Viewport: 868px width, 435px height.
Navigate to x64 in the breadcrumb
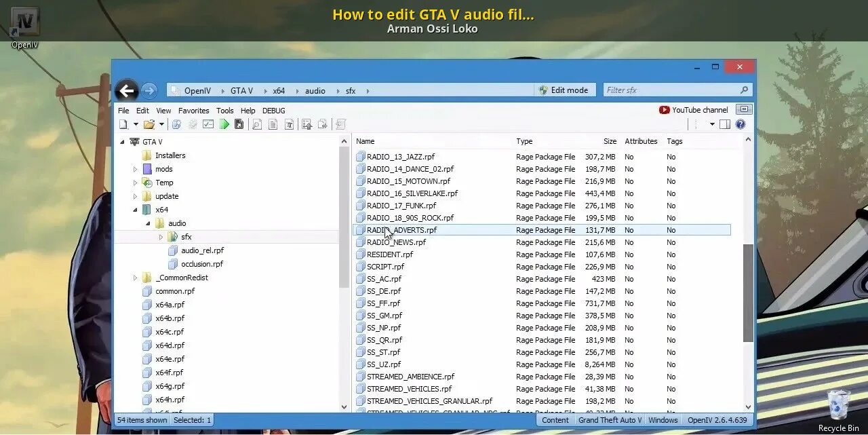pos(279,90)
